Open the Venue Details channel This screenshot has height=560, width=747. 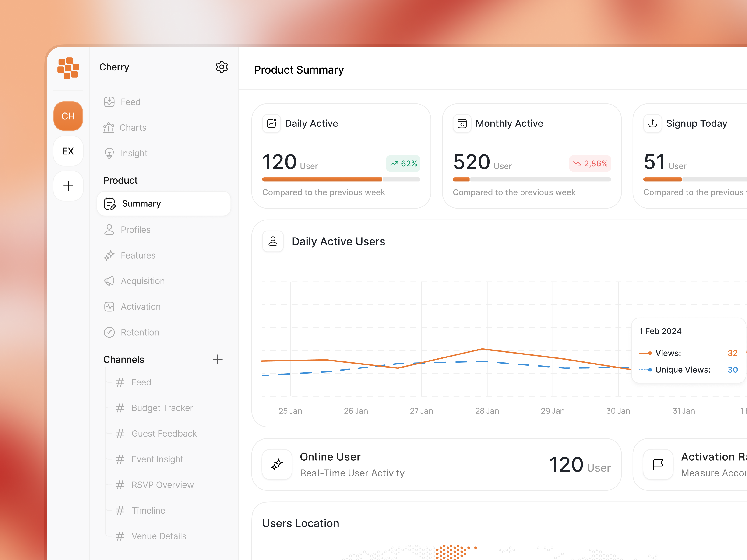click(x=159, y=536)
